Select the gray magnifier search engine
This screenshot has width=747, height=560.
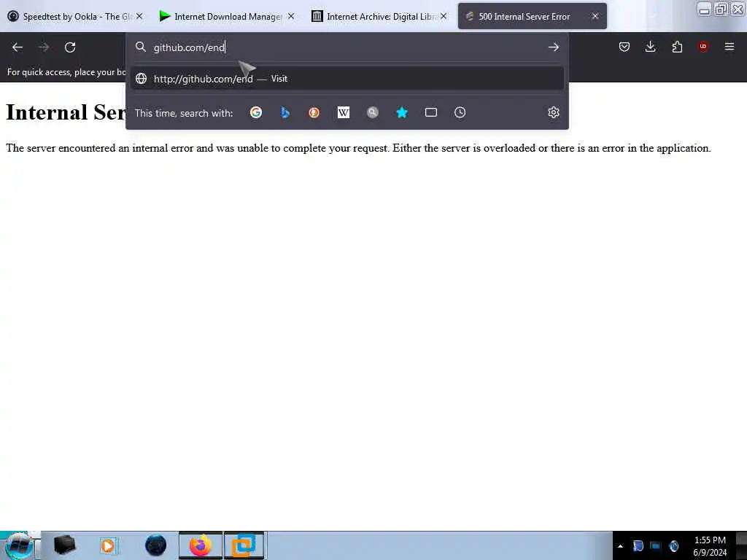pos(373,112)
